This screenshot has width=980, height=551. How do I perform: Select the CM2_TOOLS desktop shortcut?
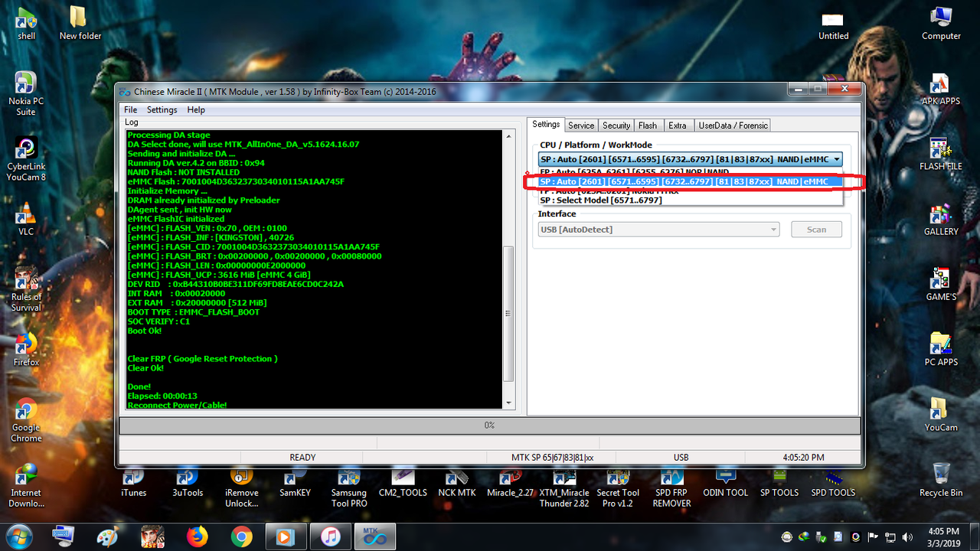403,482
